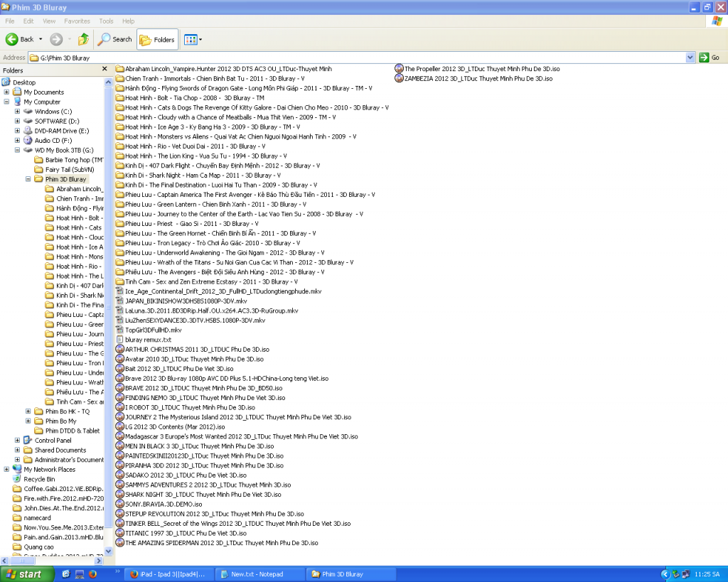
Task: Select bluray remux.txt file icon
Action: coord(119,340)
